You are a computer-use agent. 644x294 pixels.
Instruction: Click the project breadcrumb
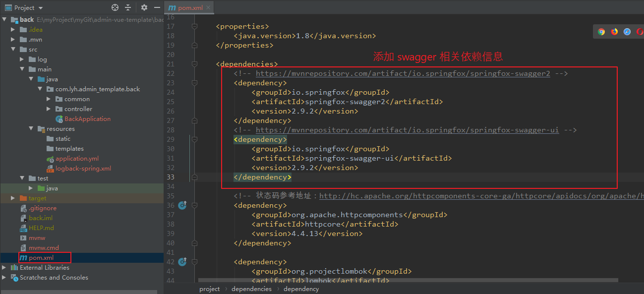coord(210,289)
